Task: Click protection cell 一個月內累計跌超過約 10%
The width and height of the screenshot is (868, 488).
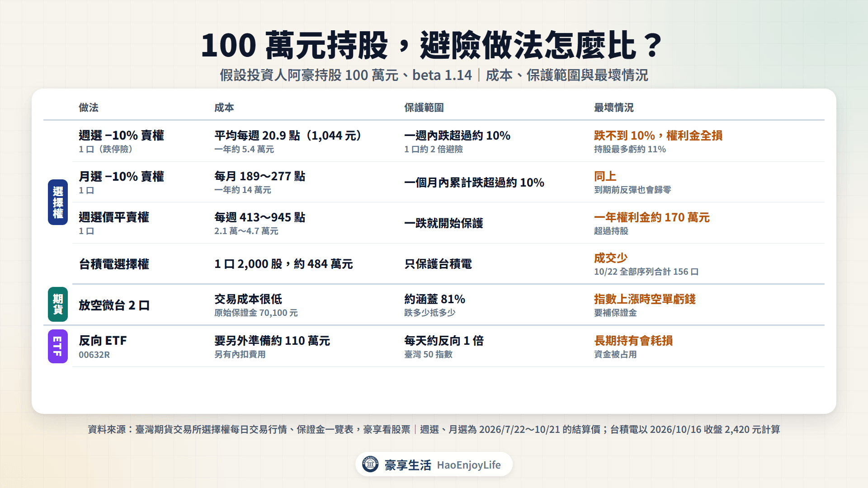Action: tap(474, 183)
